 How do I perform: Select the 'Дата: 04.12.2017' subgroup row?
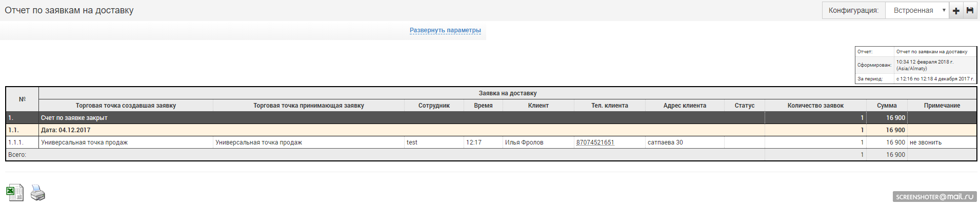pyautogui.click(x=66, y=130)
